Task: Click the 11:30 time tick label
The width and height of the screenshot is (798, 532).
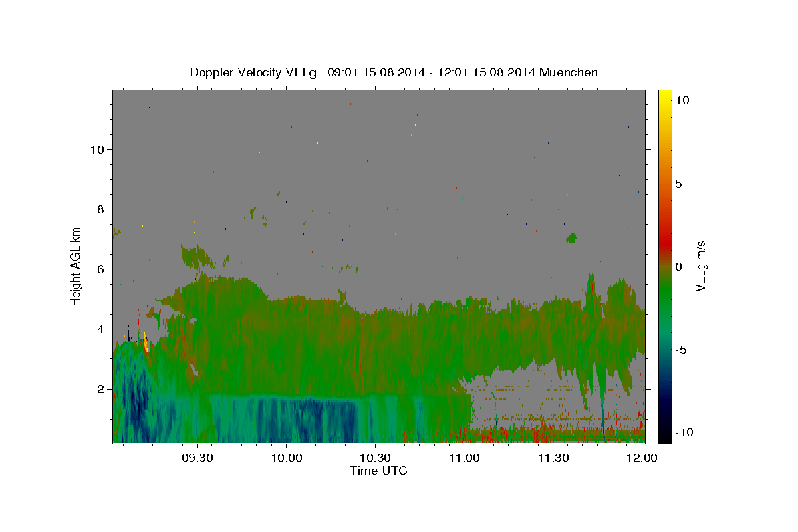Action: click(x=553, y=458)
